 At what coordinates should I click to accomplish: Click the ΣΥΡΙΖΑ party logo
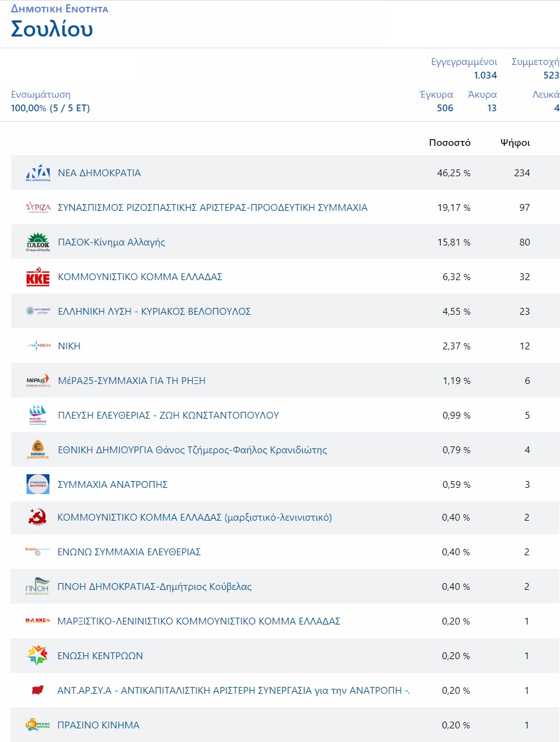(x=38, y=208)
